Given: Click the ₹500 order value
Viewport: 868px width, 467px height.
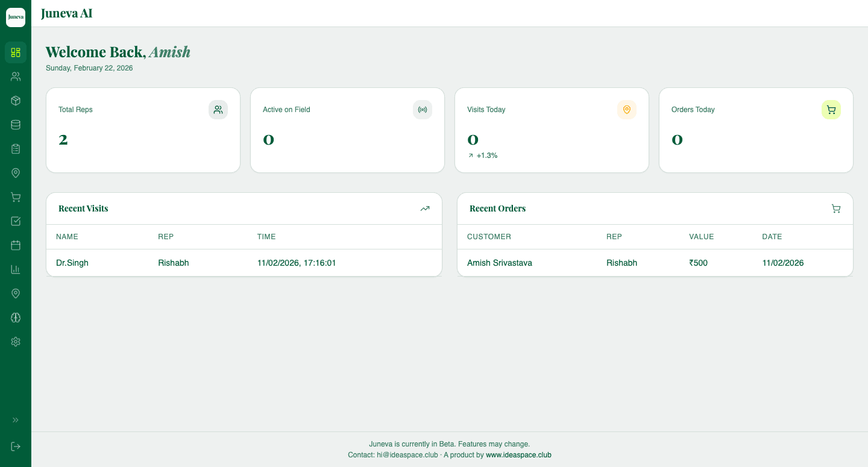Looking at the screenshot, I should [699, 263].
